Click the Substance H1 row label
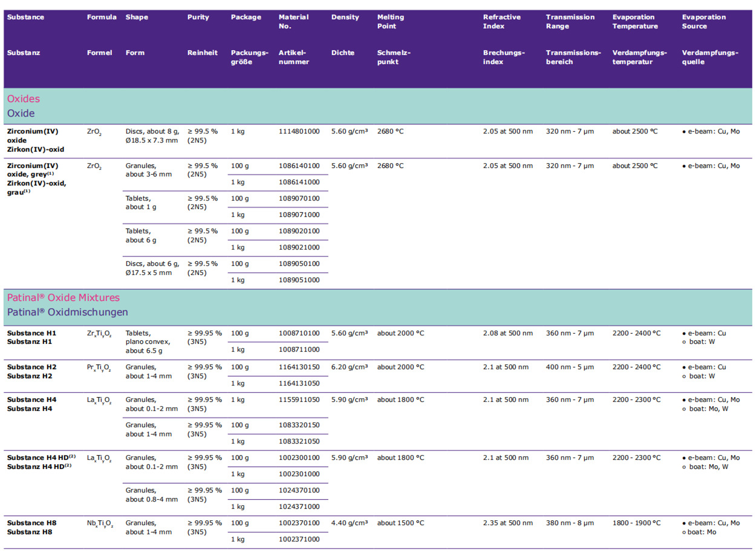756x556 pixels. point(31,333)
